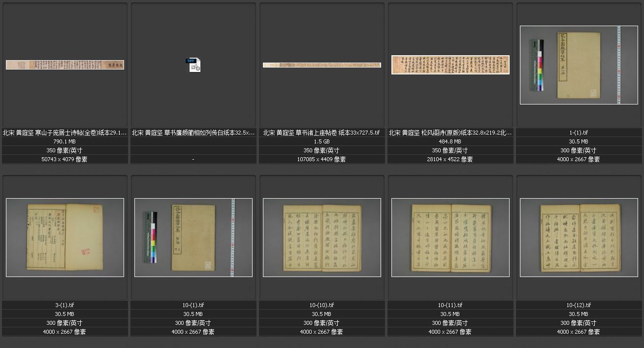Viewport: 644px width, 348px height.
Task: Click the 3-(1).tif filename label
Action: [64, 305]
